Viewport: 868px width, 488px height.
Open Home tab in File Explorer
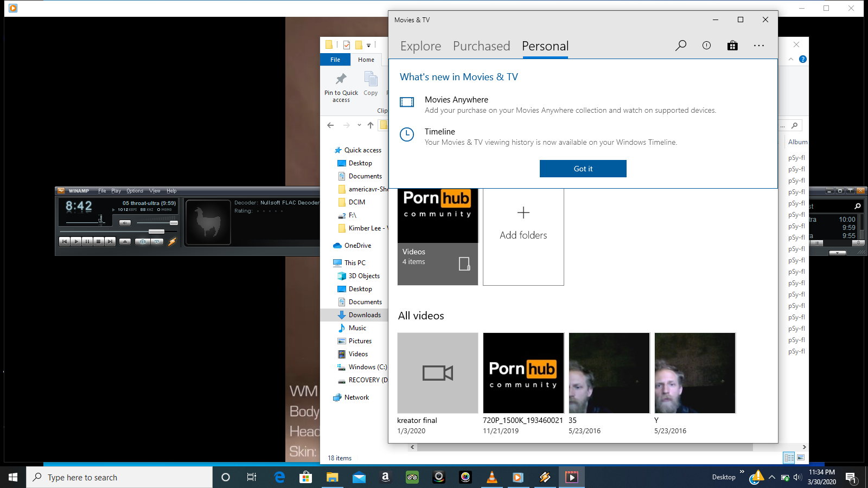click(x=366, y=60)
